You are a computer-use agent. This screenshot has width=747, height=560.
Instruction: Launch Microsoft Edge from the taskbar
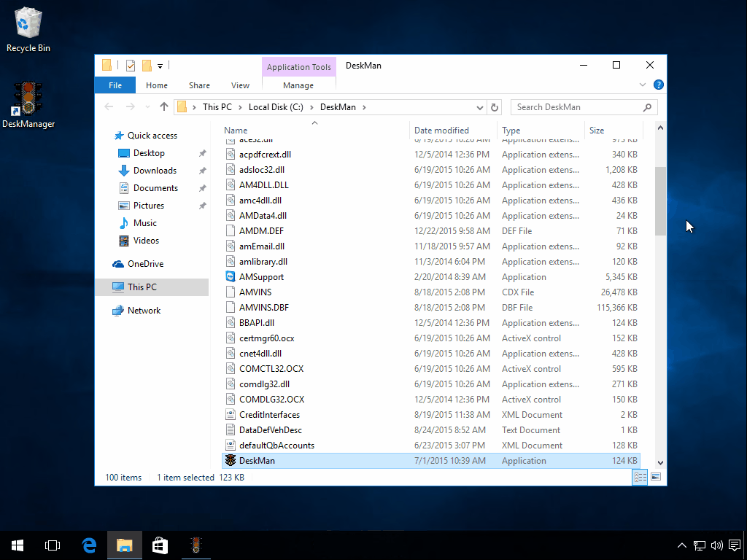coord(89,545)
